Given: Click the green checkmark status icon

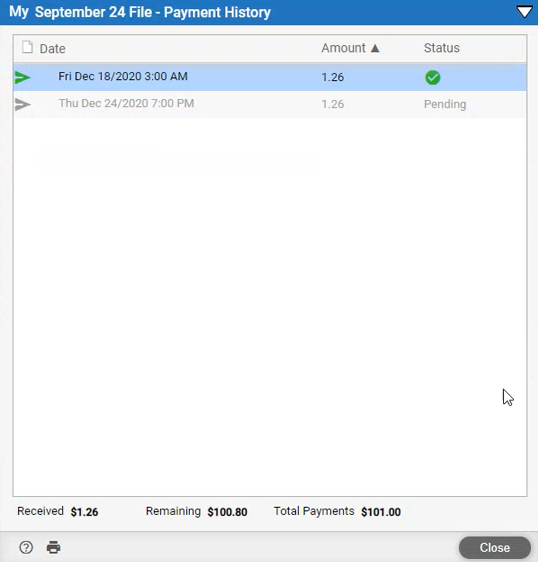Looking at the screenshot, I should tap(433, 77).
